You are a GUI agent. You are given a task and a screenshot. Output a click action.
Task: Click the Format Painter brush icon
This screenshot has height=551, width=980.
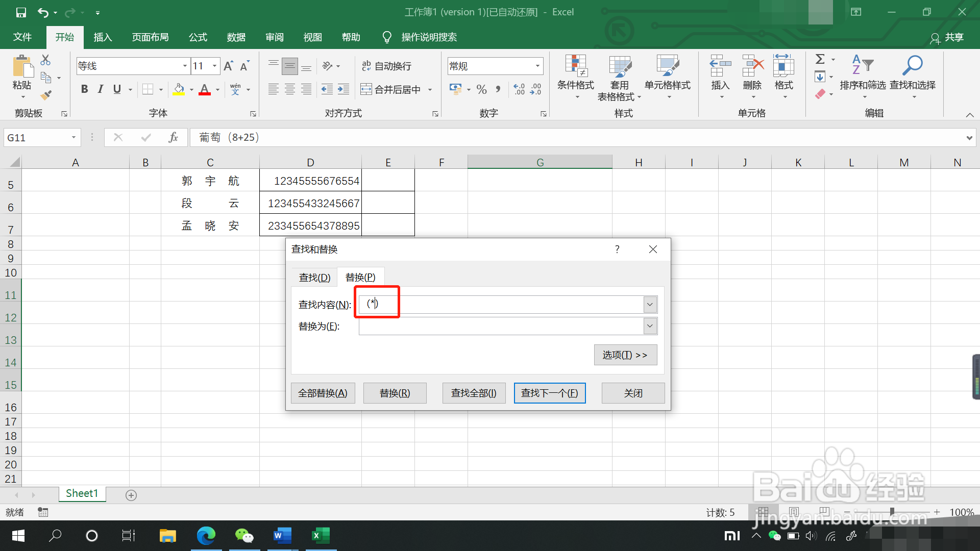pos(46,95)
